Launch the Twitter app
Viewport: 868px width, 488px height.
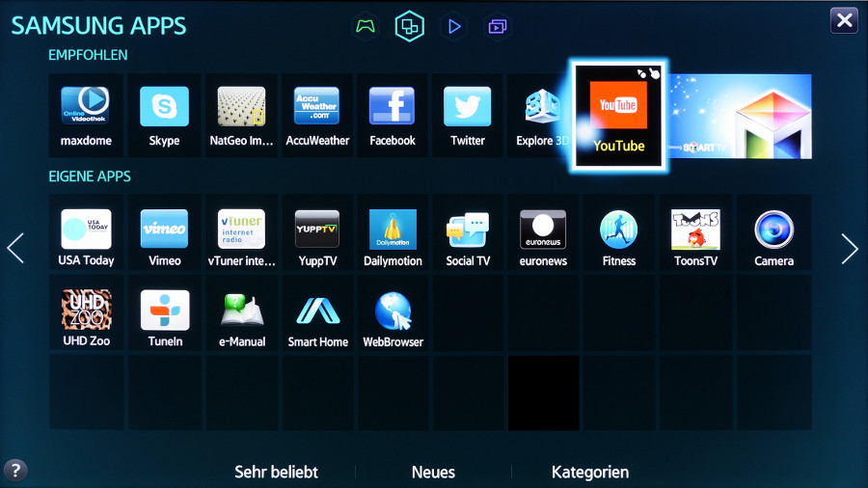coord(468,115)
